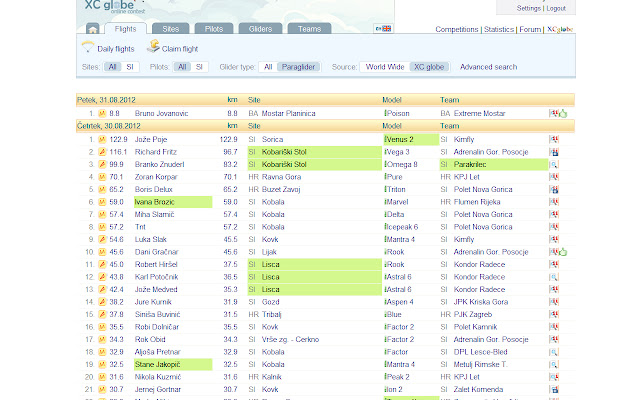This screenshot has width=640, height=400.
Task: Set Sites filter to All
Action: (x=112, y=67)
